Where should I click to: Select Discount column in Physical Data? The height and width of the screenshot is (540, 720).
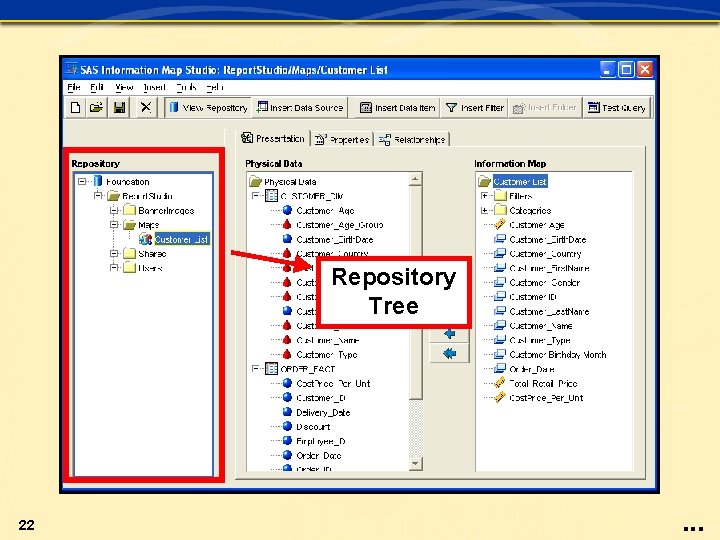point(313,427)
